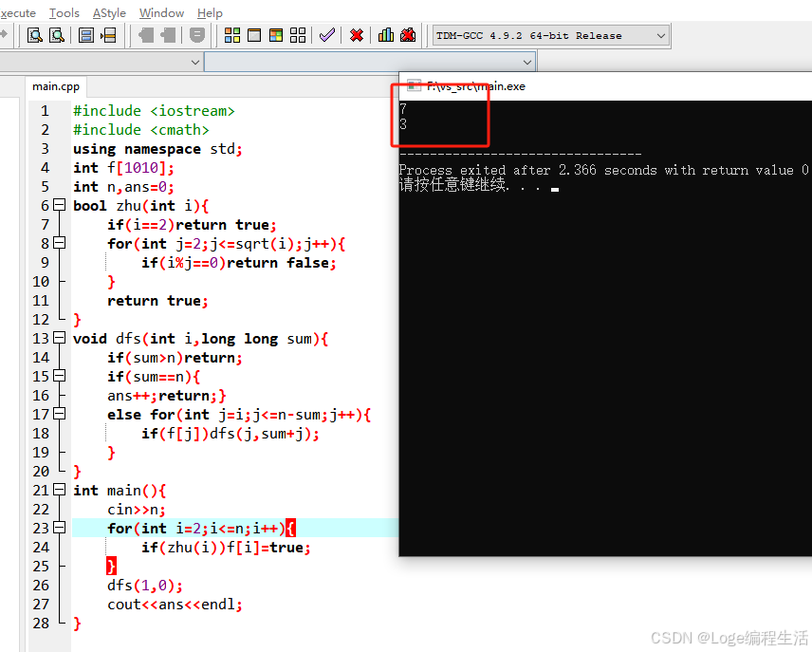The width and height of the screenshot is (812, 652).
Task: Click the main.exe console title bar
Action: click(x=605, y=86)
